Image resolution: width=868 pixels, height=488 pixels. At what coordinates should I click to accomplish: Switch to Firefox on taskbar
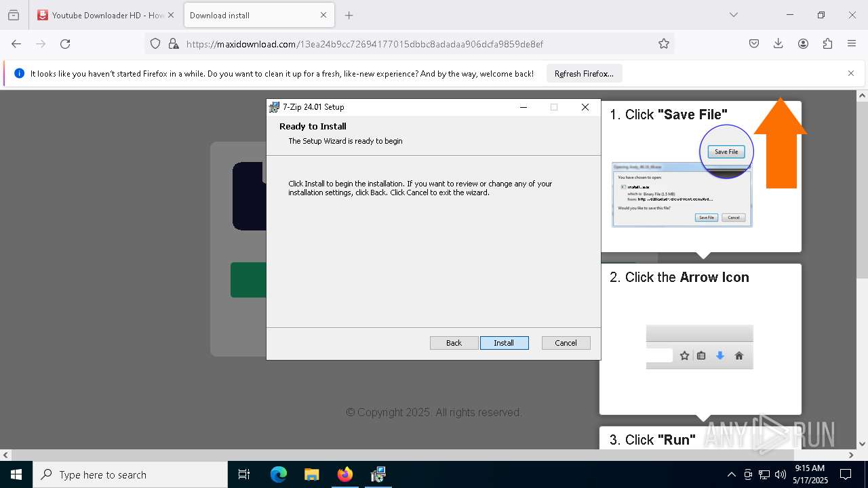click(x=345, y=474)
